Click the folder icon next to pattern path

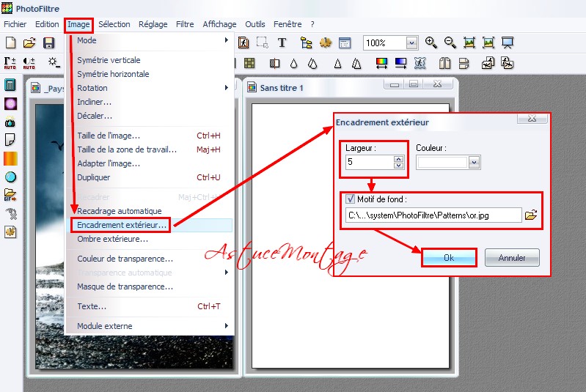coord(531,215)
